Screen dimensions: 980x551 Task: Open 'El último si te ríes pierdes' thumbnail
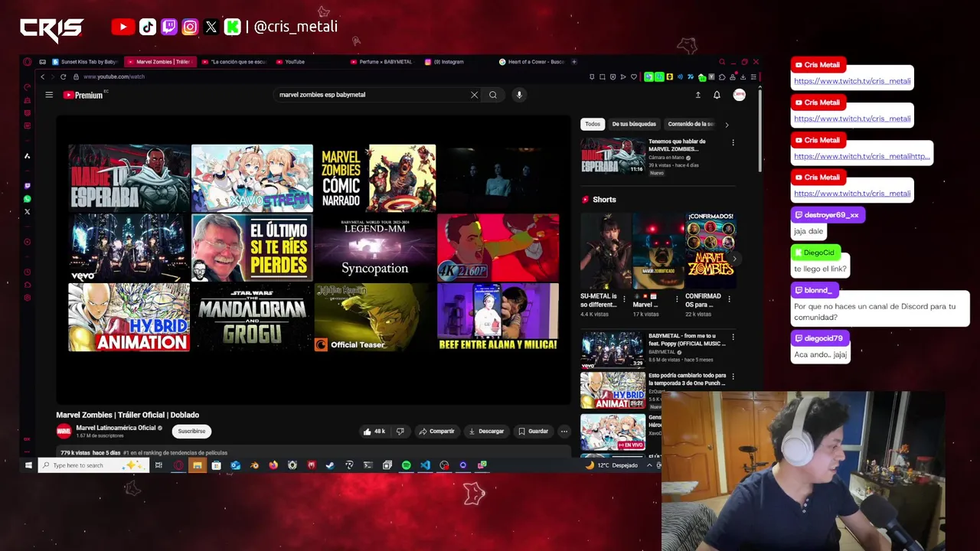(252, 248)
